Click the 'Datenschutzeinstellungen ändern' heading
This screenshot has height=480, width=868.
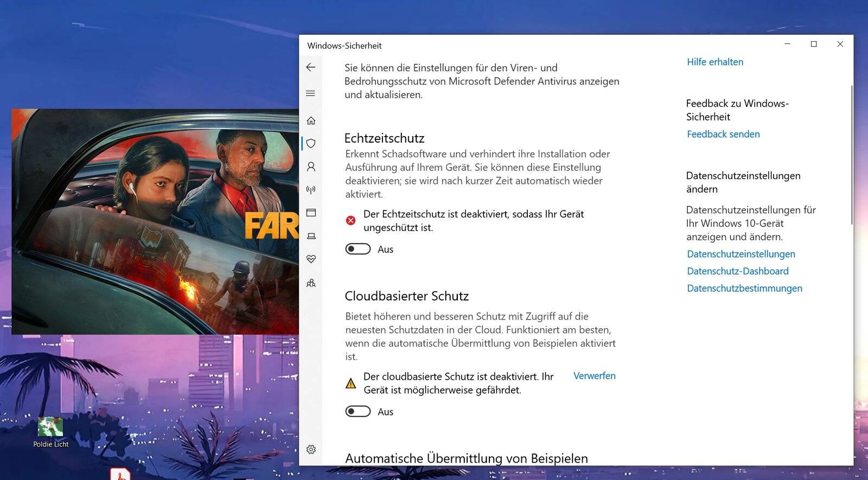[x=743, y=182]
